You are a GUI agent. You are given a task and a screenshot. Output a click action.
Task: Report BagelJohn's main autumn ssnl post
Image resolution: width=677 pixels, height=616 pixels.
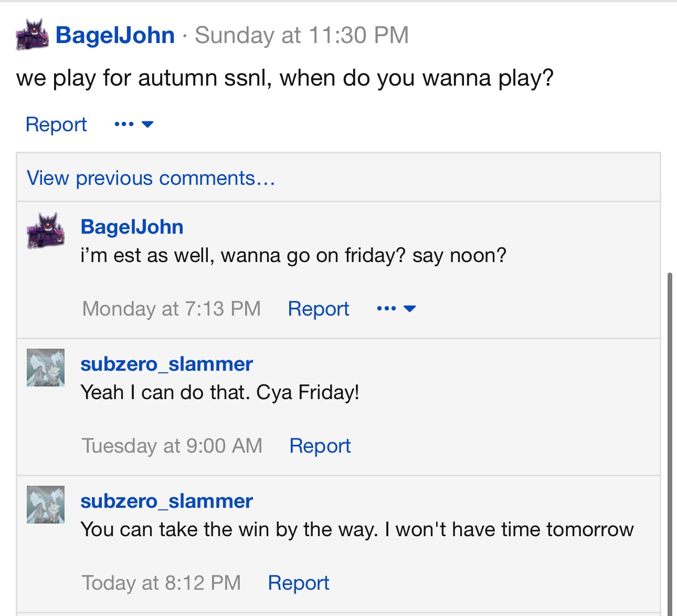click(56, 124)
